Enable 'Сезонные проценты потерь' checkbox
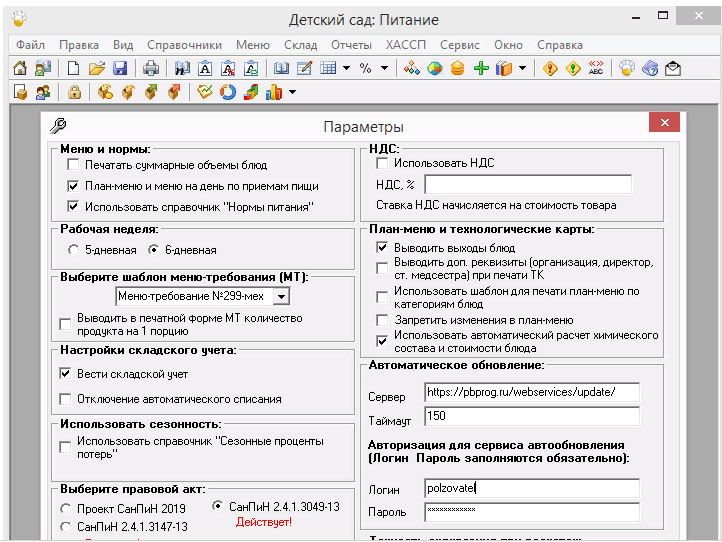 tap(65, 447)
